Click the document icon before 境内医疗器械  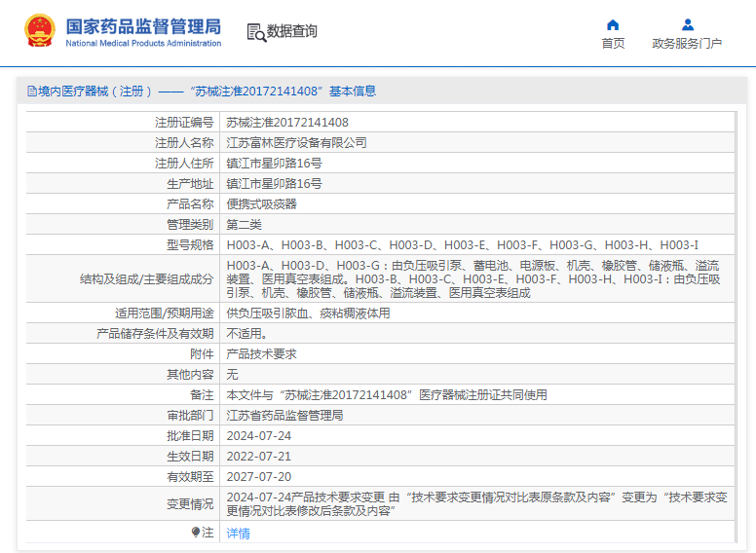point(32,92)
